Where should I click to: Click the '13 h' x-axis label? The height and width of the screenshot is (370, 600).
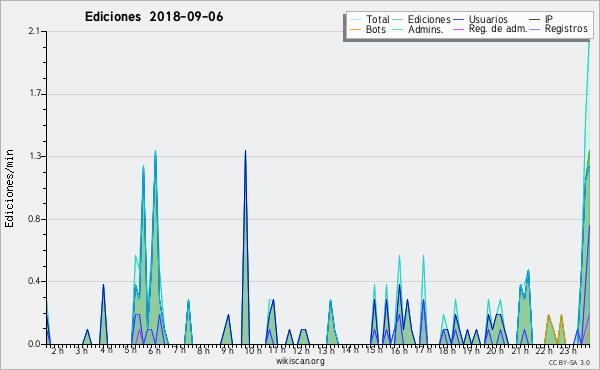326,351
